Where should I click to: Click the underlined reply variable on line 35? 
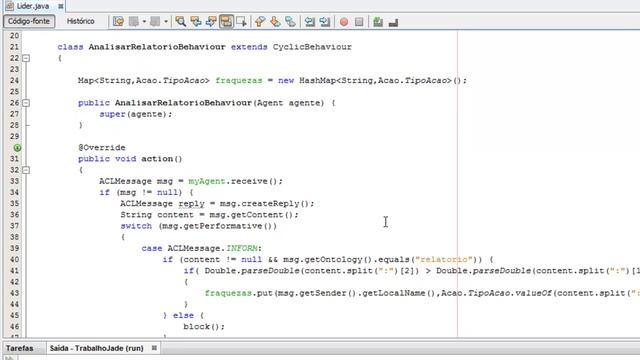click(191, 204)
